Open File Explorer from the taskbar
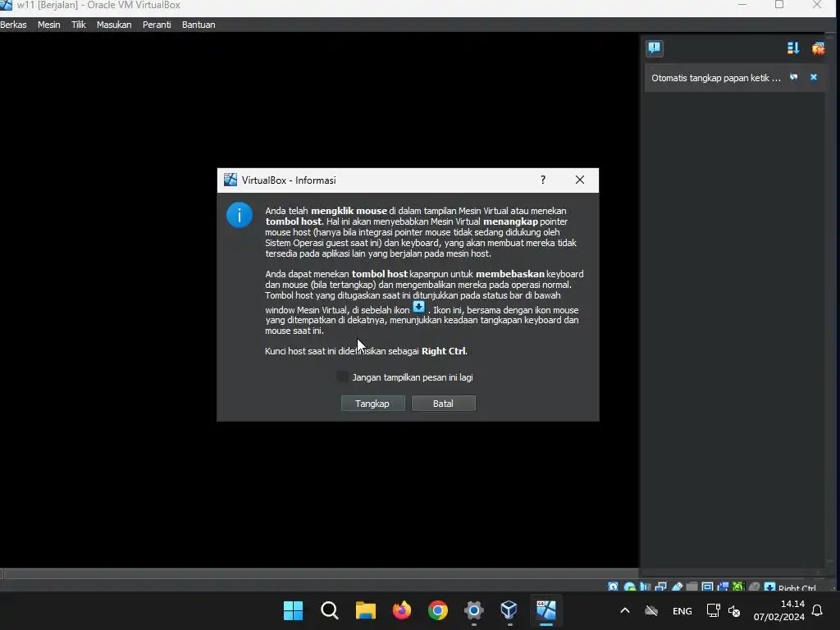840x630 pixels. click(366, 610)
